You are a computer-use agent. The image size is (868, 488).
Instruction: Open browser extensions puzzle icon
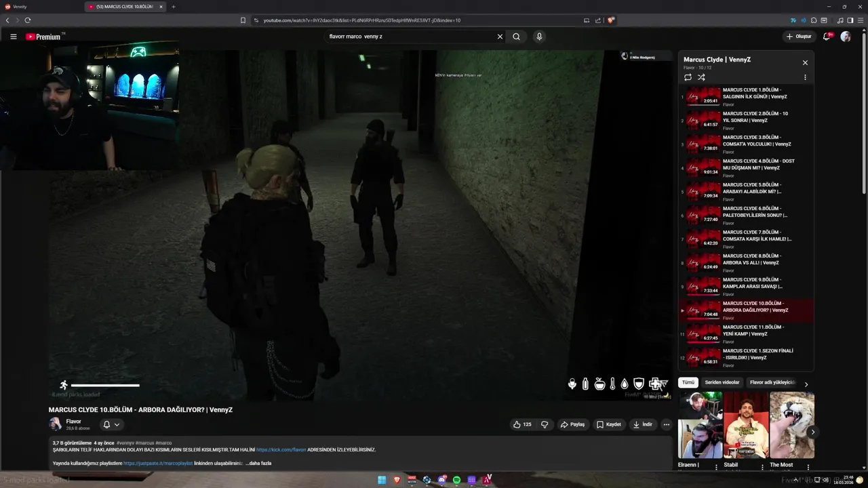click(813, 20)
